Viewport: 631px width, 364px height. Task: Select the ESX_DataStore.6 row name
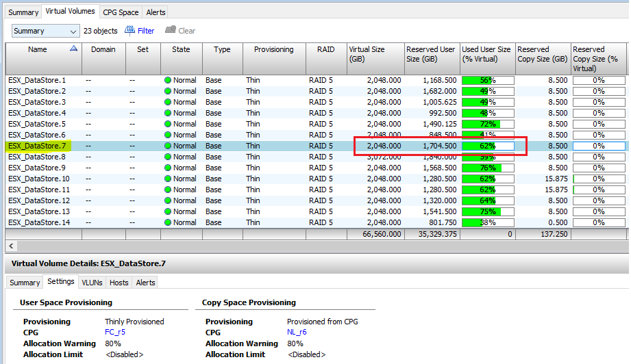coord(37,135)
